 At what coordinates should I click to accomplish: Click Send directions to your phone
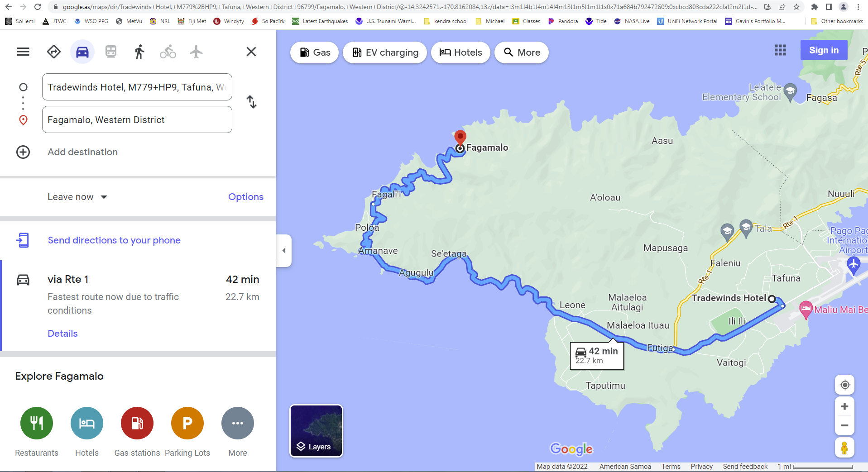(x=114, y=240)
